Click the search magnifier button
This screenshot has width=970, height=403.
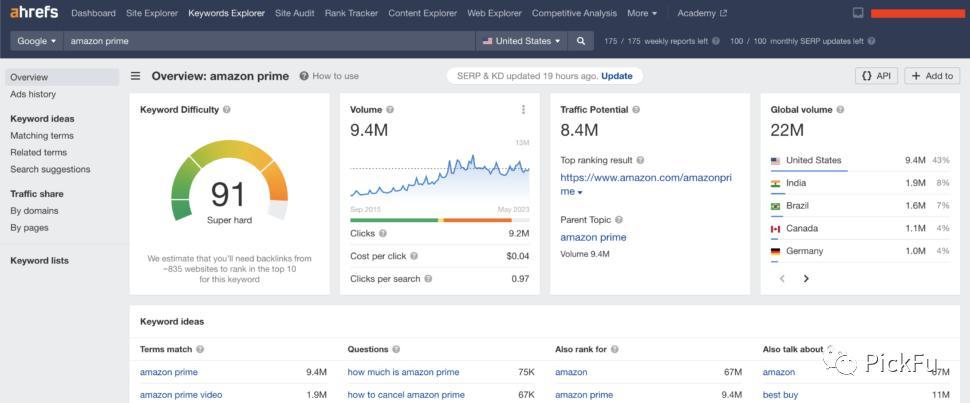(x=581, y=41)
